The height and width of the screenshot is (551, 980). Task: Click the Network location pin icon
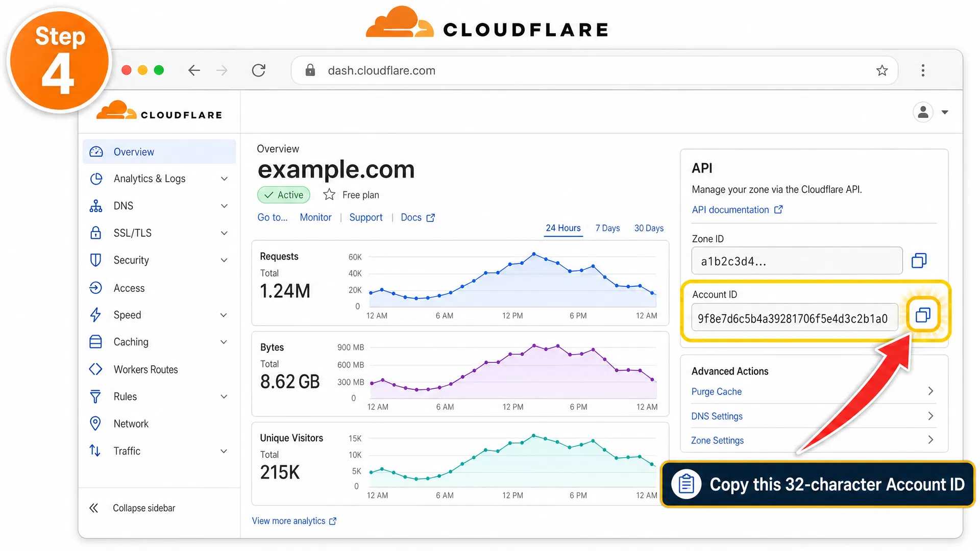point(95,423)
